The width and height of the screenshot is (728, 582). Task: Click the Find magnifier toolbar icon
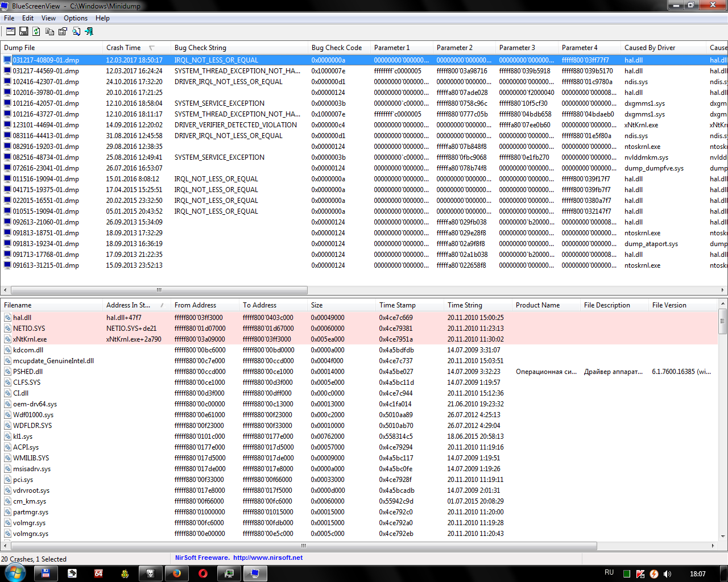[76, 31]
